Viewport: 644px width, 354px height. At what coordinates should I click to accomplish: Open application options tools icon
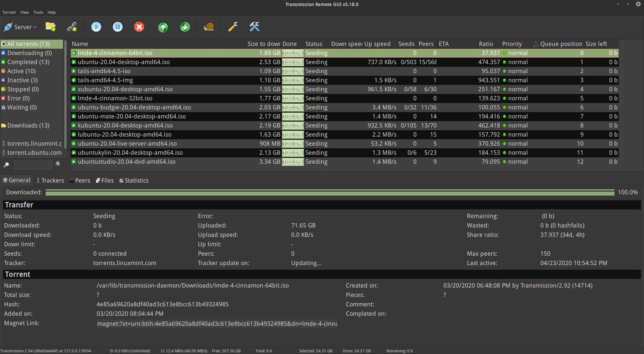[x=255, y=27]
